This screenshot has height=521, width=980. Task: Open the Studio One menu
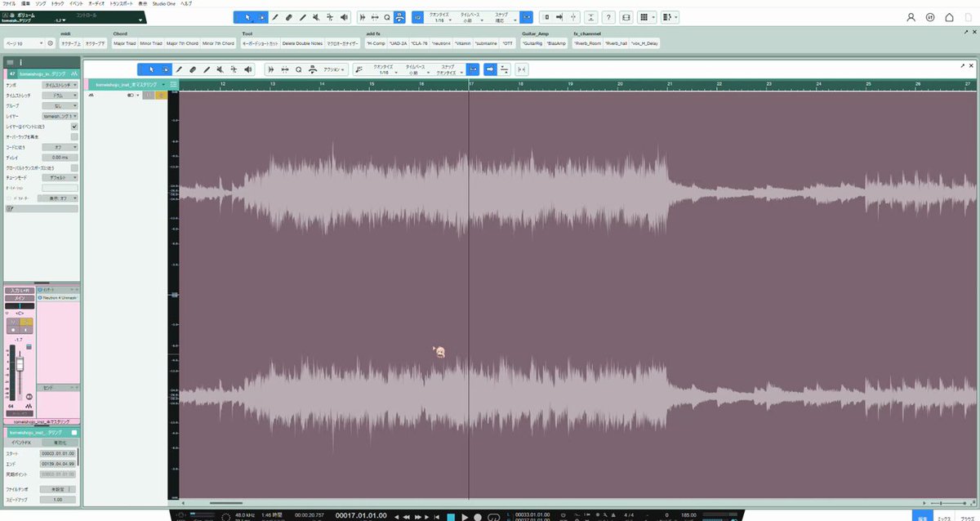point(164,3)
